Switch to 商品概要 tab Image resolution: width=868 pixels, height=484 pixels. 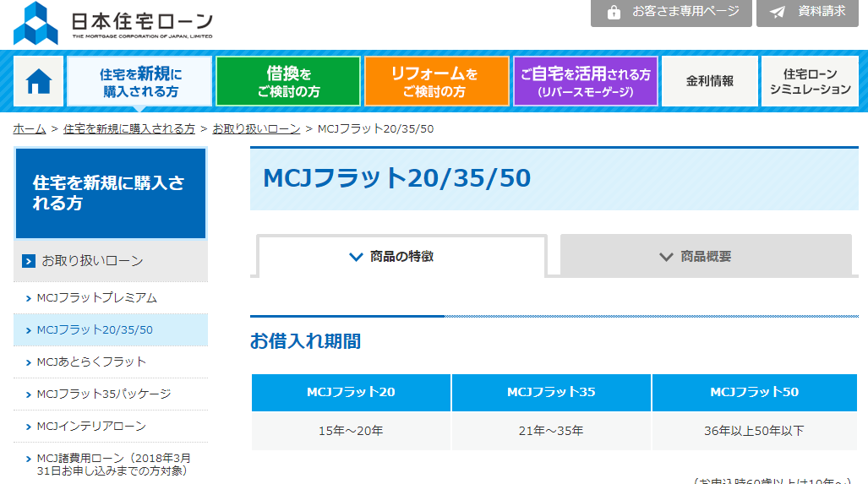706,256
